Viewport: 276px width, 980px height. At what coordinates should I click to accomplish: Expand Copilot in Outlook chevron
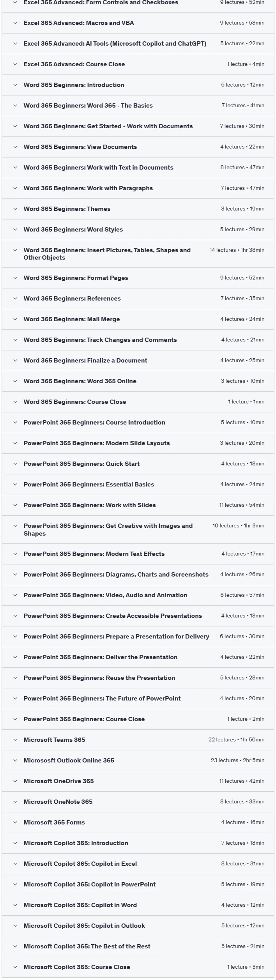coord(15,926)
